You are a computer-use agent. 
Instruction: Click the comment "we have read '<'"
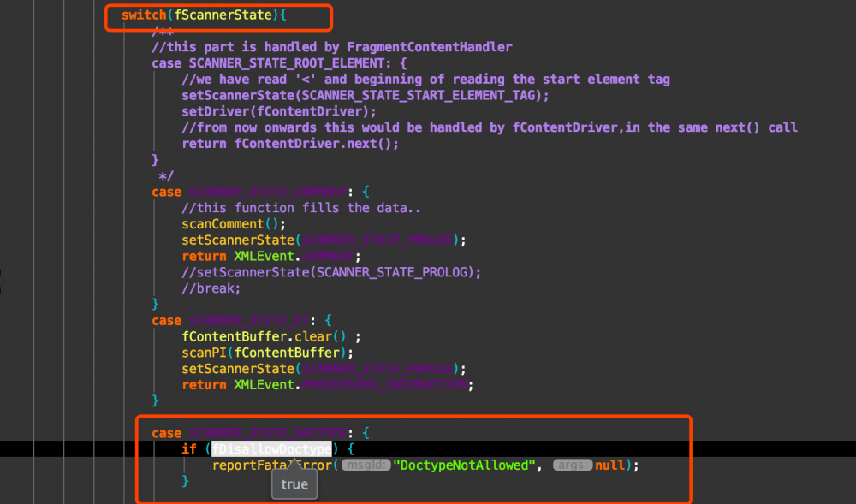coord(425,79)
